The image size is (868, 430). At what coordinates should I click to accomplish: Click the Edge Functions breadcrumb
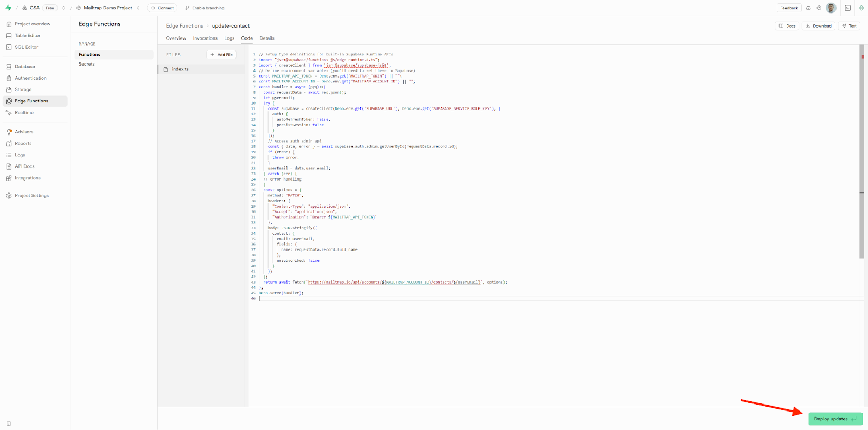[x=184, y=25]
